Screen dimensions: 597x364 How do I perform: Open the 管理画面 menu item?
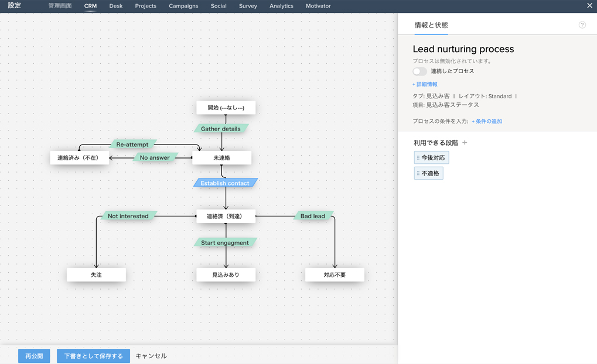60,6
